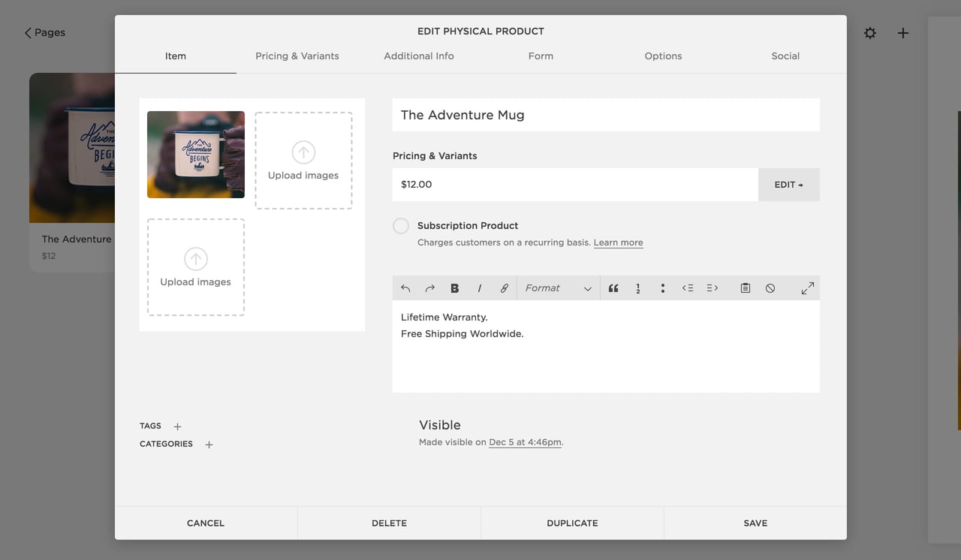This screenshot has height=560, width=961.
Task: Add a tag with the Tags plus control
Action: 176,426
